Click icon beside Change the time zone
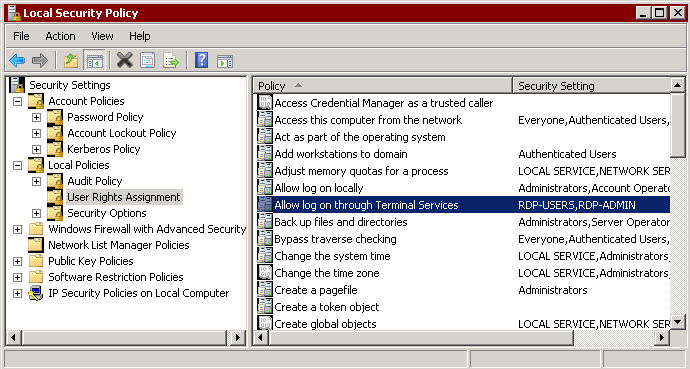This screenshot has width=690, height=369. (x=265, y=273)
